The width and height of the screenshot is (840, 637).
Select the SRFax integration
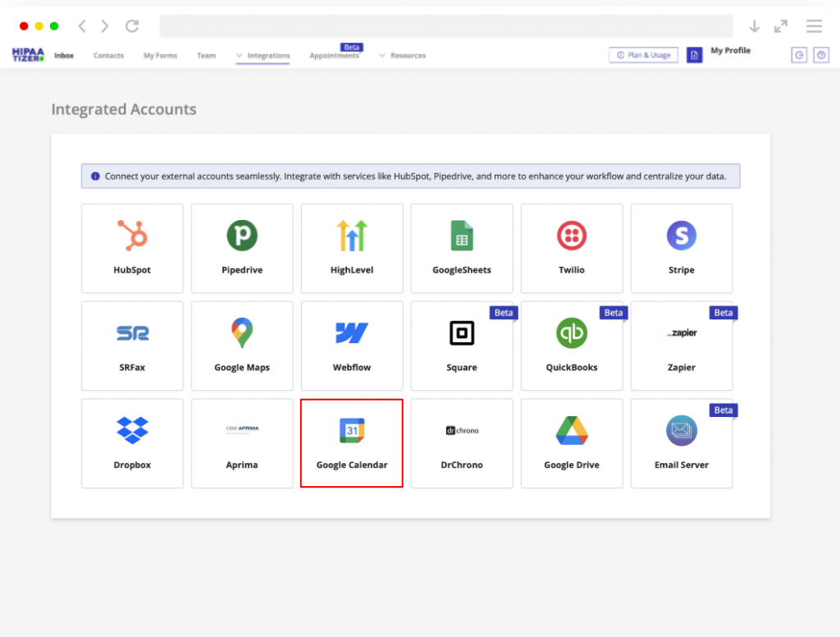click(x=132, y=346)
